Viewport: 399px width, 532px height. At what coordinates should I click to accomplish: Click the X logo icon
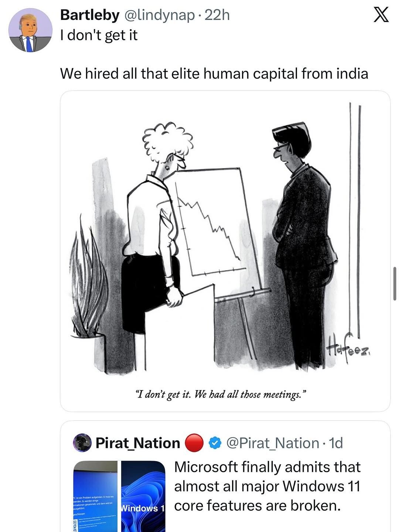tap(381, 16)
